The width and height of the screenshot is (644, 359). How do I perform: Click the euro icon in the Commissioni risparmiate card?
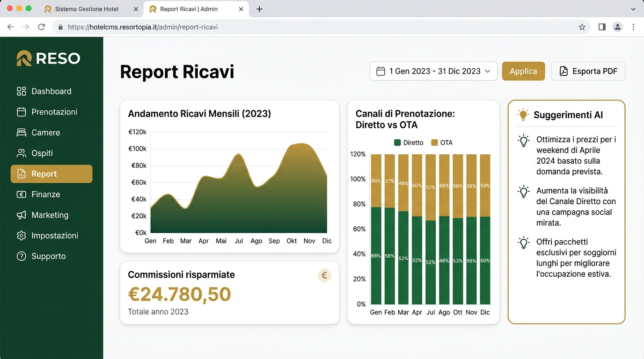click(324, 275)
